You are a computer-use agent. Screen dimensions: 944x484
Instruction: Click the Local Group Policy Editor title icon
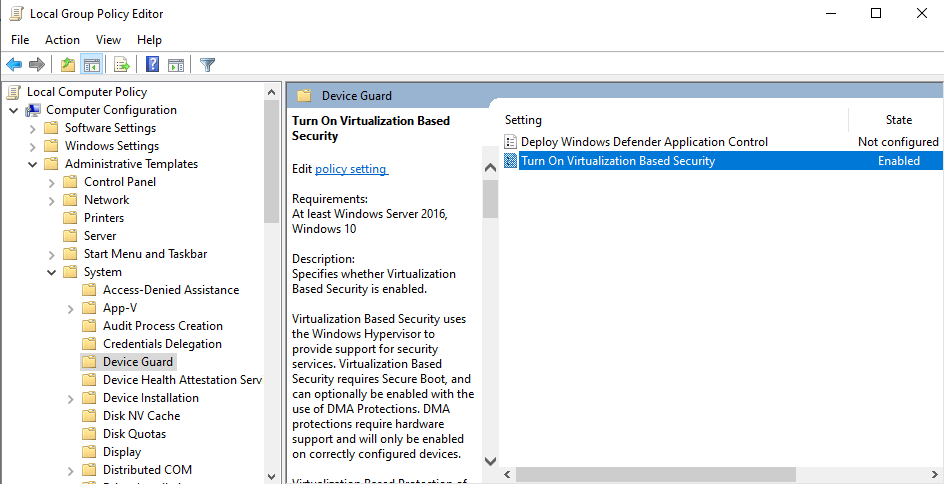point(17,13)
